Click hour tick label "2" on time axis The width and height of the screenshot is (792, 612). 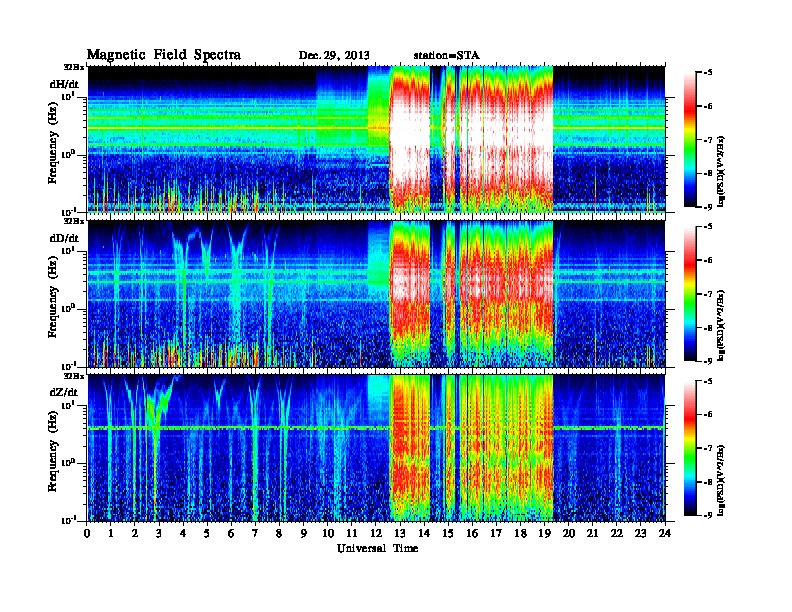tap(135, 533)
